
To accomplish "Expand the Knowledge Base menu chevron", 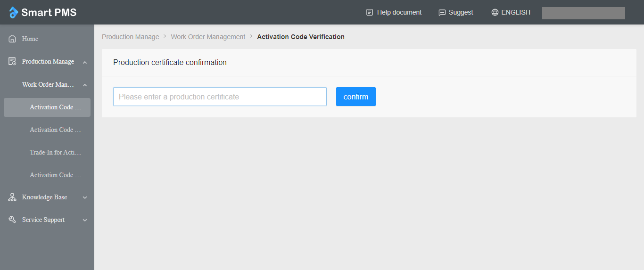I will pyautogui.click(x=85, y=197).
